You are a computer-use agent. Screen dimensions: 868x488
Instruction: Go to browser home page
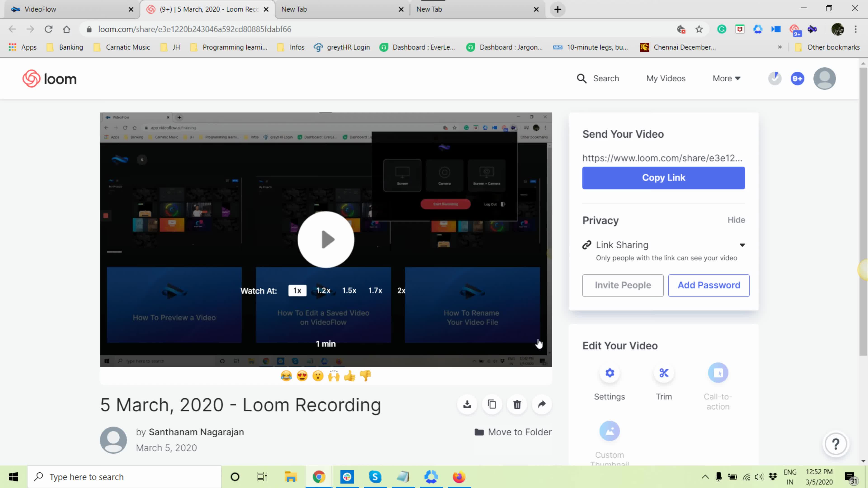(67, 29)
